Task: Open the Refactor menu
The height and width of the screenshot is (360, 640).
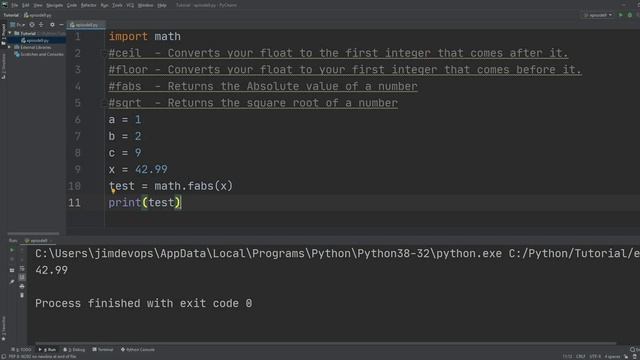Action: click(88, 5)
